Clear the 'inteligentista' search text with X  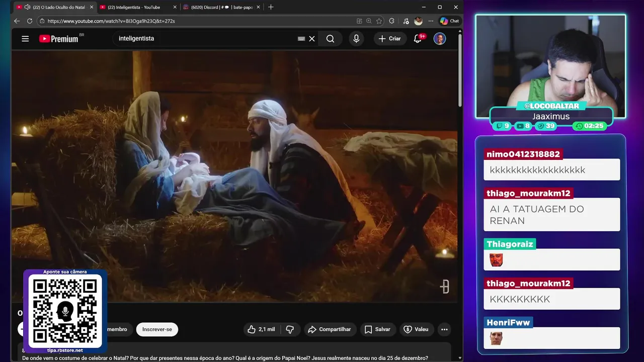coord(312,39)
